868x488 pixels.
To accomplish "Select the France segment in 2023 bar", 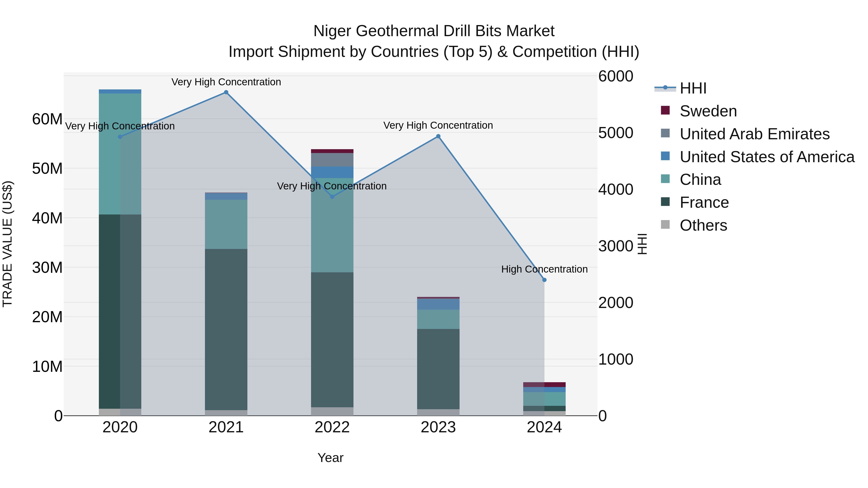I will [438, 369].
